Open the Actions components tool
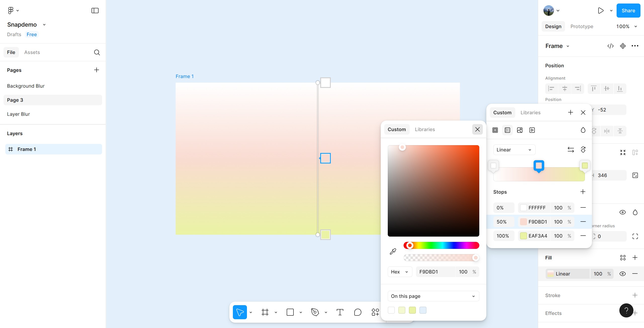The image size is (644, 328). pyautogui.click(x=375, y=312)
